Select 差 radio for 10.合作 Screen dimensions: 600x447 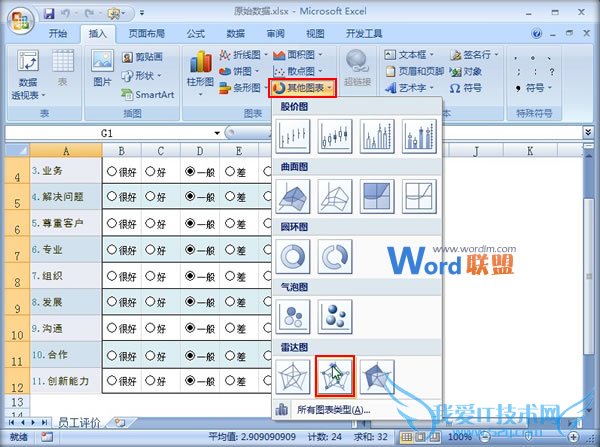click(230, 356)
